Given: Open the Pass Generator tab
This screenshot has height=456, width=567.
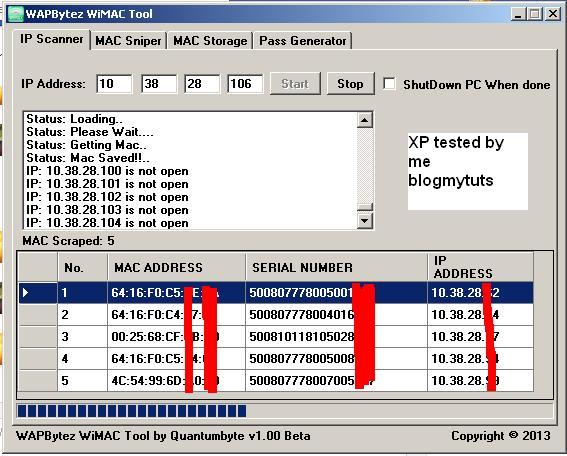Looking at the screenshot, I should 303,41.
